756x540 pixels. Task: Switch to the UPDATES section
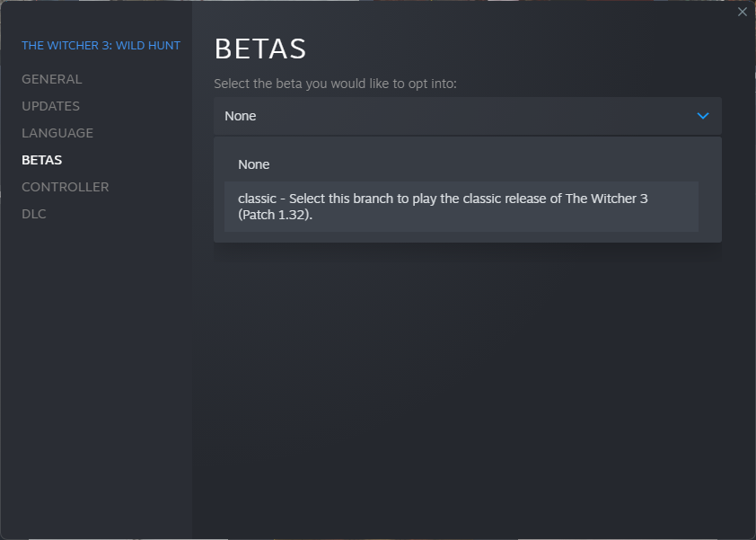coord(51,106)
